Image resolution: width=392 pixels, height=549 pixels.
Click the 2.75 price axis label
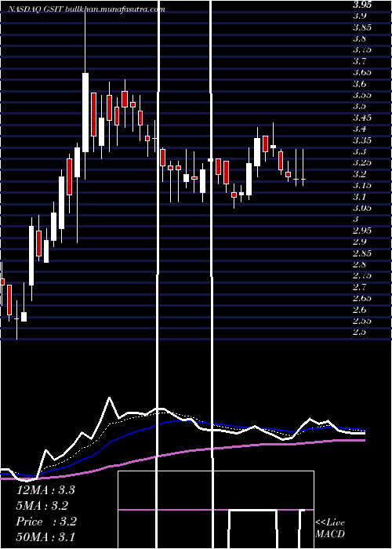pyautogui.click(x=364, y=275)
